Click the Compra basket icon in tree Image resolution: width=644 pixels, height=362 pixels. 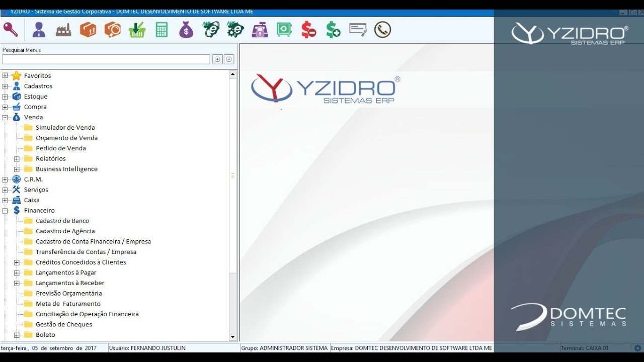pos(17,107)
